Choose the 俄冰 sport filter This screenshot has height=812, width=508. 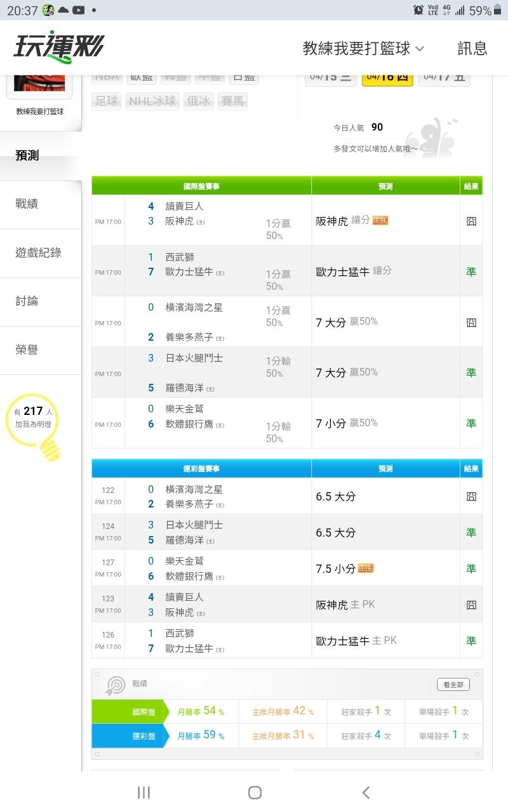[197, 101]
